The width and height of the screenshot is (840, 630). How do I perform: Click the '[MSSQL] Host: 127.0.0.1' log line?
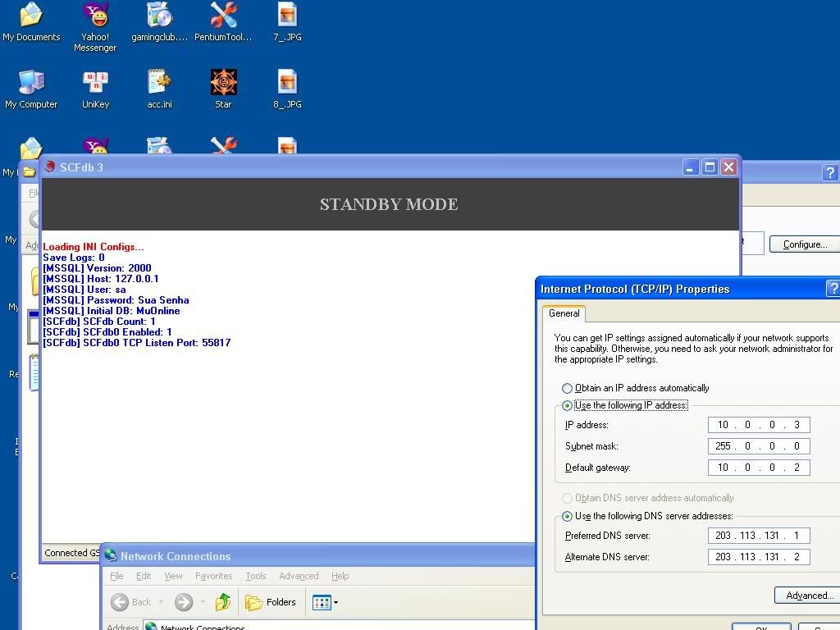101,279
